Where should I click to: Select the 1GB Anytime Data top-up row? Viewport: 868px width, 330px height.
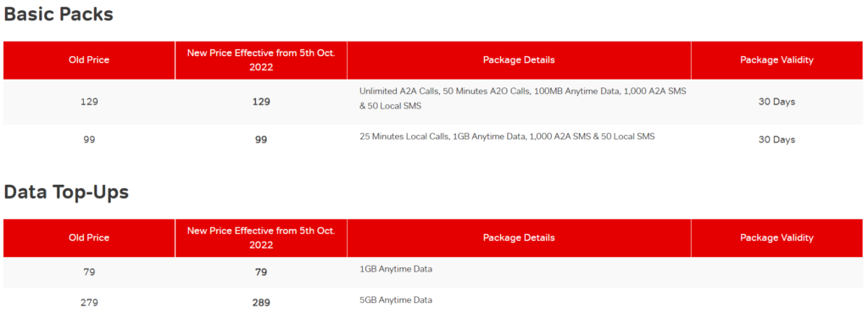434,272
